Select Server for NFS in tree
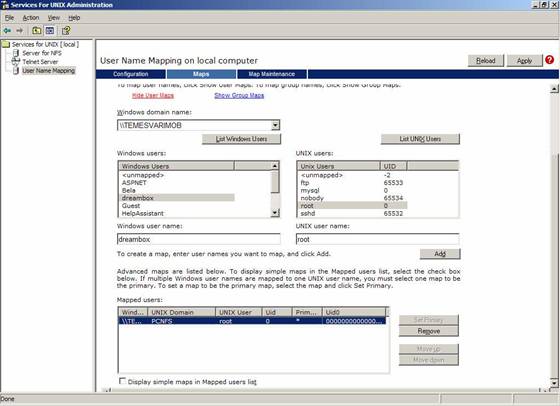 pos(42,53)
